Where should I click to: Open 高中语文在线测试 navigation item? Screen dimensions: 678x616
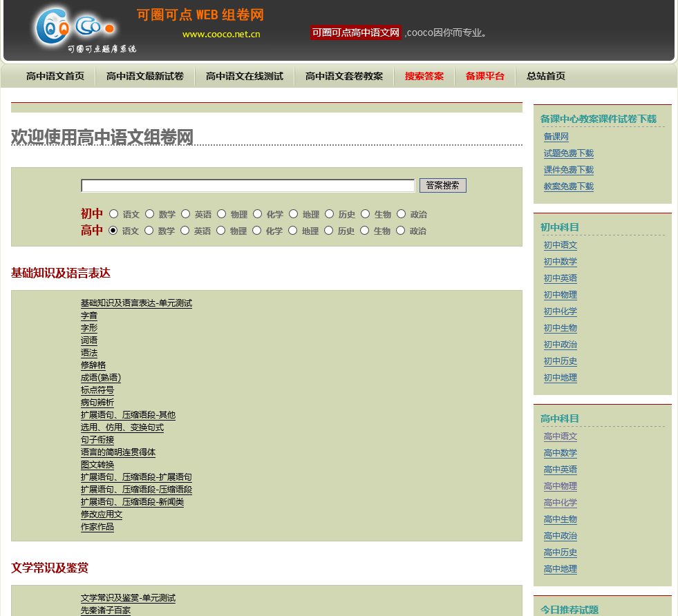pyautogui.click(x=244, y=77)
